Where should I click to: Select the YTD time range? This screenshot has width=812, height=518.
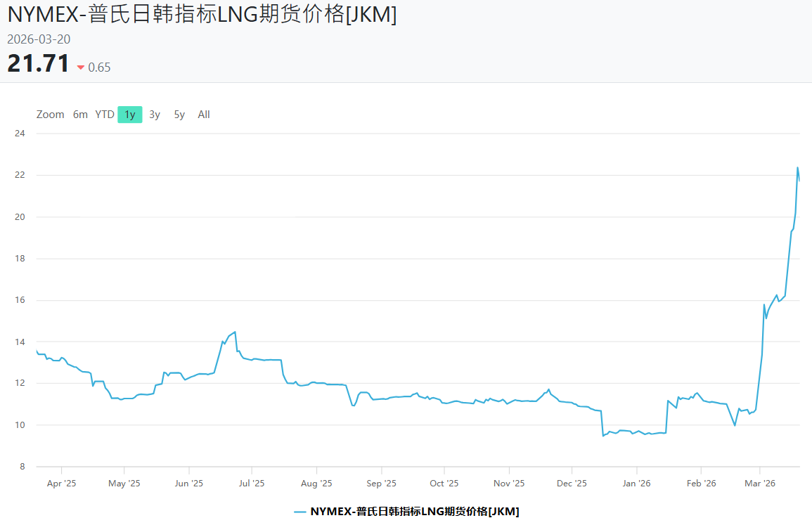[x=104, y=114]
